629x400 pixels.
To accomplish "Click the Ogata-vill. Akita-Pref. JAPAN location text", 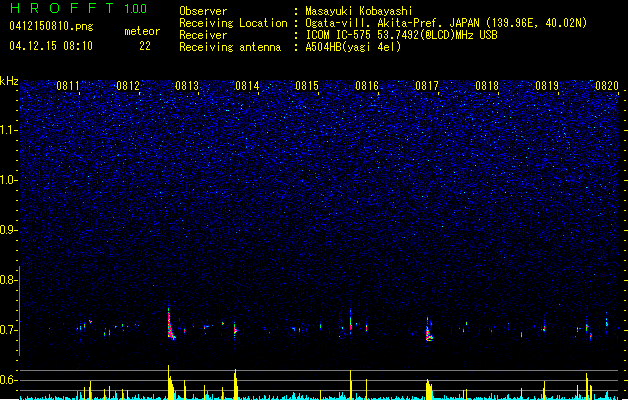I will click(x=446, y=23).
